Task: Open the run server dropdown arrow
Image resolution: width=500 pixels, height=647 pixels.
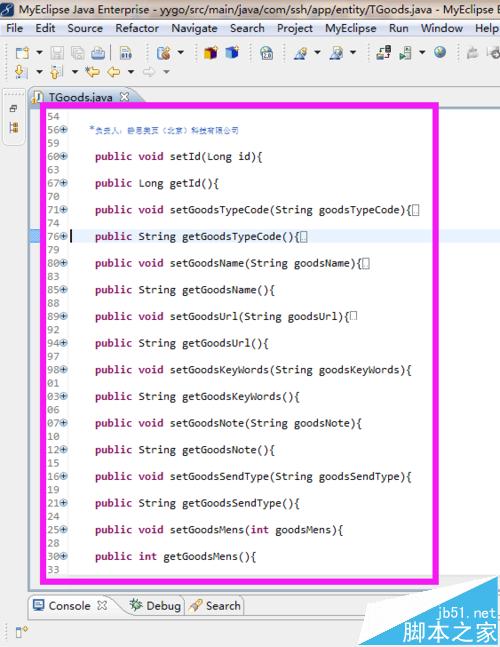Action: tap(422, 52)
